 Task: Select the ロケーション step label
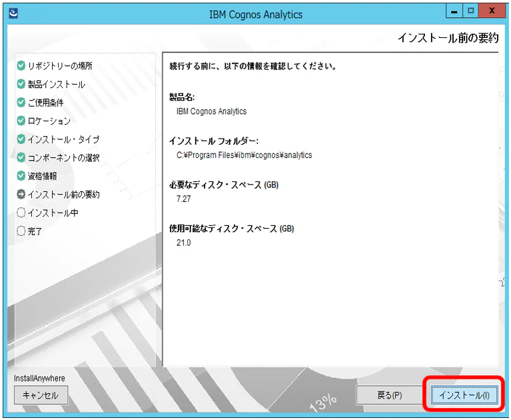pyautogui.click(x=49, y=121)
